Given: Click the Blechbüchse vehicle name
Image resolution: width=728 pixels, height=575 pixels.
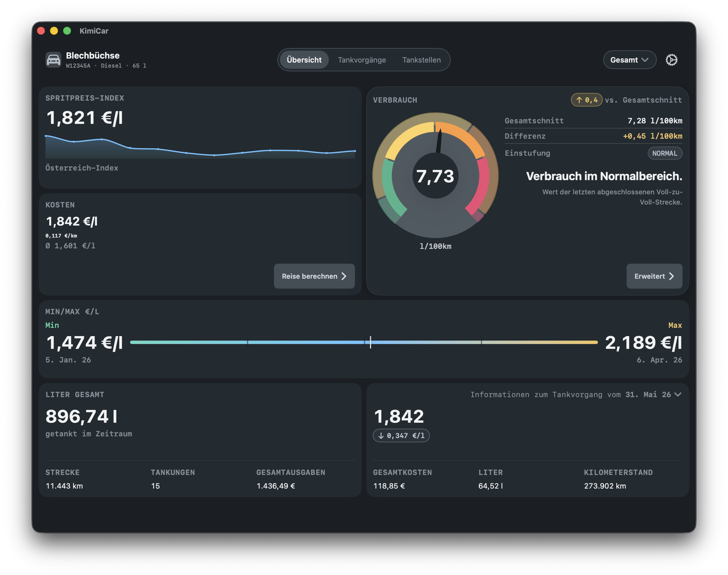Looking at the screenshot, I should coord(93,55).
